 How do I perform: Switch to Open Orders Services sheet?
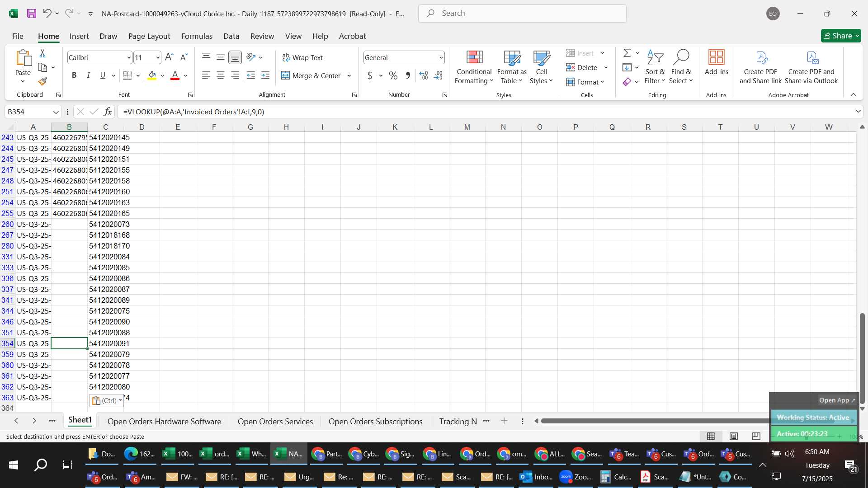coord(275,421)
